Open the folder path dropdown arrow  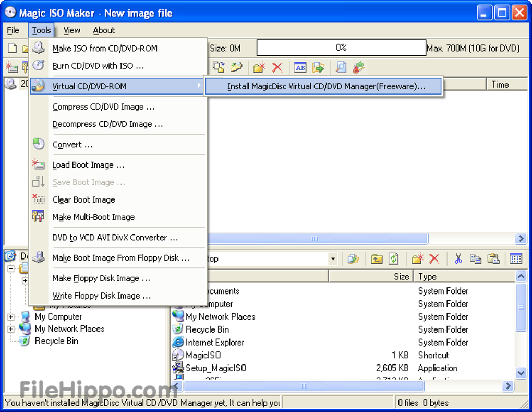click(x=333, y=259)
